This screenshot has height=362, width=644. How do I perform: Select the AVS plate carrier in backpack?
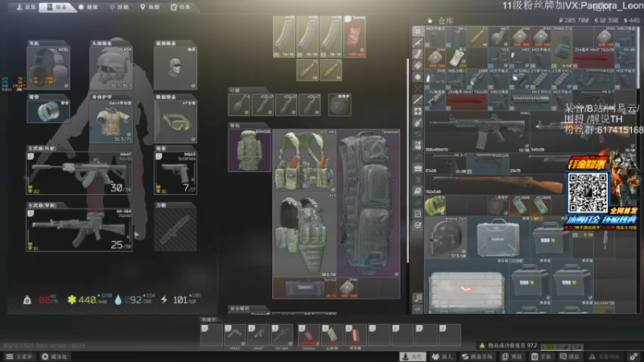point(304,235)
